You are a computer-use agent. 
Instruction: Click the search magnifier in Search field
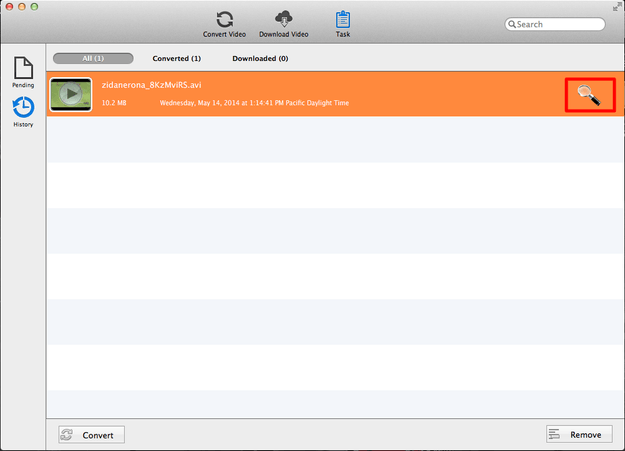(512, 24)
